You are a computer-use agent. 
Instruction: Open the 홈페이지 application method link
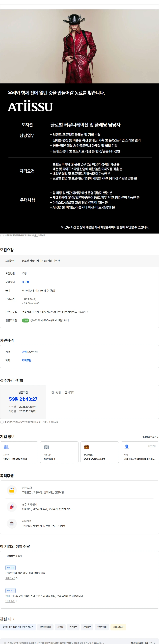click(70, 392)
